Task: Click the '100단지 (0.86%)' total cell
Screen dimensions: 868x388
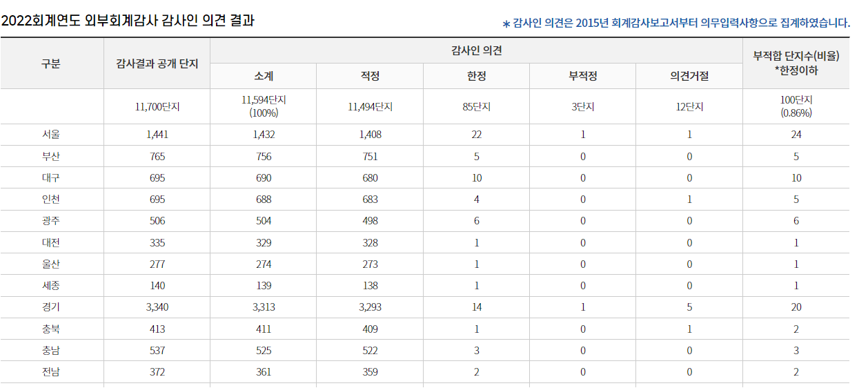Action: pos(796,107)
